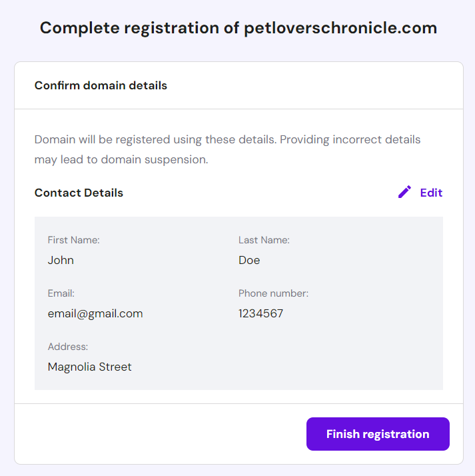The image size is (475, 476).
Task: Click the email@gmail.com address value
Action: pyautogui.click(x=95, y=313)
